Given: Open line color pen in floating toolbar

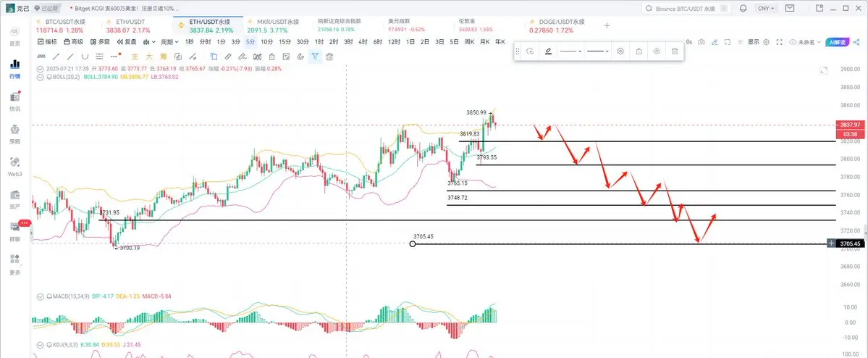Looking at the screenshot, I should click(548, 51).
